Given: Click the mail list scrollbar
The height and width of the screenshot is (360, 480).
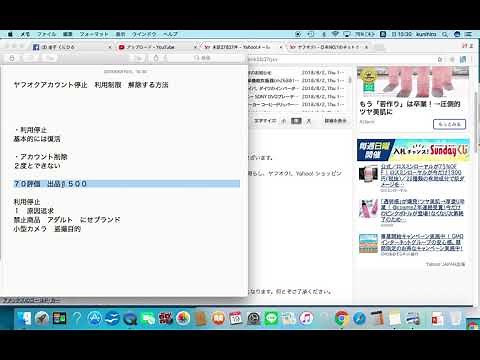Looking at the screenshot, I should tap(350, 80).
